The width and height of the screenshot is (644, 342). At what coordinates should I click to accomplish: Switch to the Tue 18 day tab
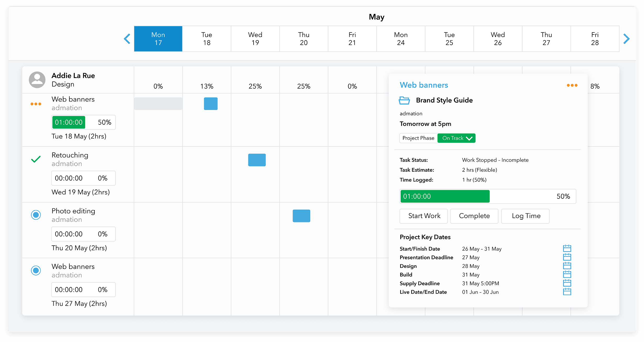tap(206, 38)
